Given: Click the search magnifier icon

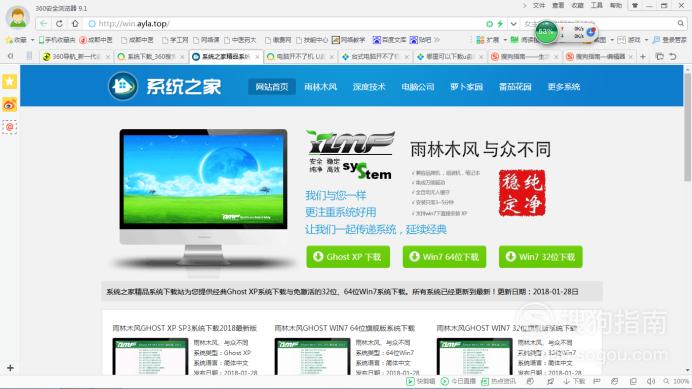Looking at the screenshot, I should click(681, 23).
